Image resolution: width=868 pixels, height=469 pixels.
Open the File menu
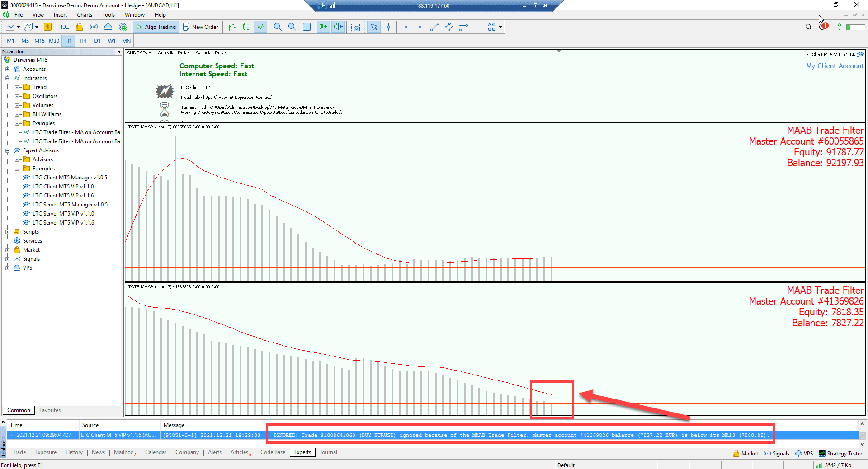pos(19,15)
